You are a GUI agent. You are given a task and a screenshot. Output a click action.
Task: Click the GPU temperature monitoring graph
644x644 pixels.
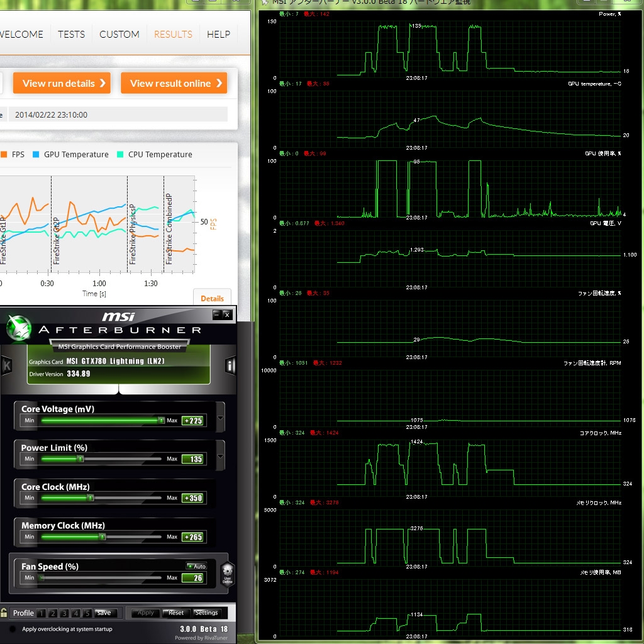(450, 119)
